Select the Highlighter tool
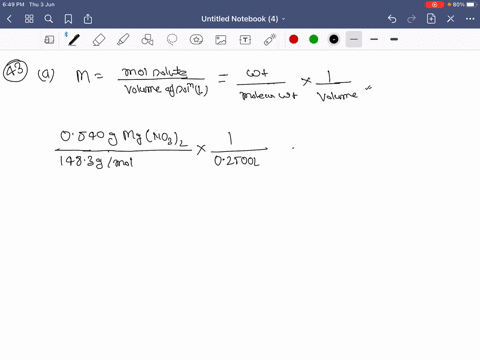This screenshot has width=480, height=360. tap(123, 40)
